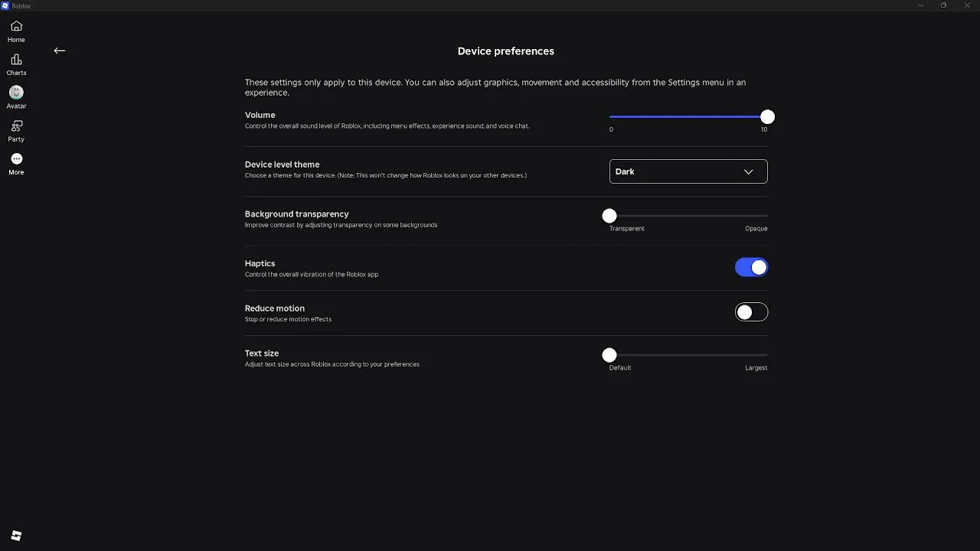Screen dimensions: 980x551
Task: Click the Text size slider handle
Action: (609, 355)
